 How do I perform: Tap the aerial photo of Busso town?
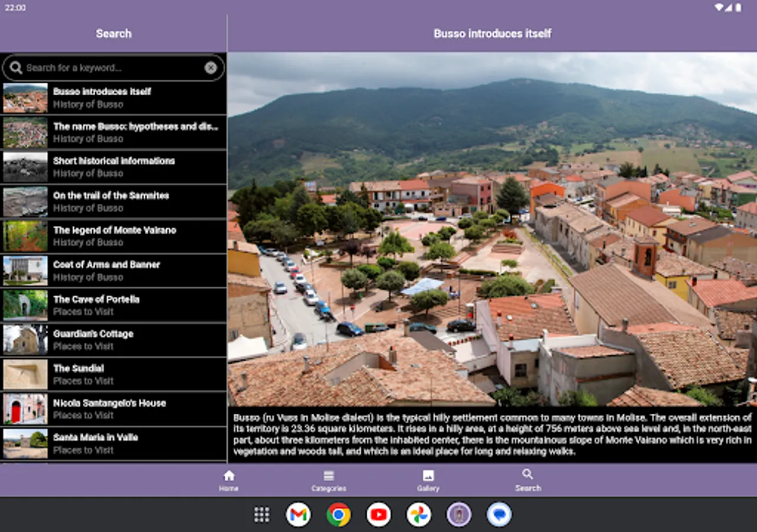pos(492,229)
